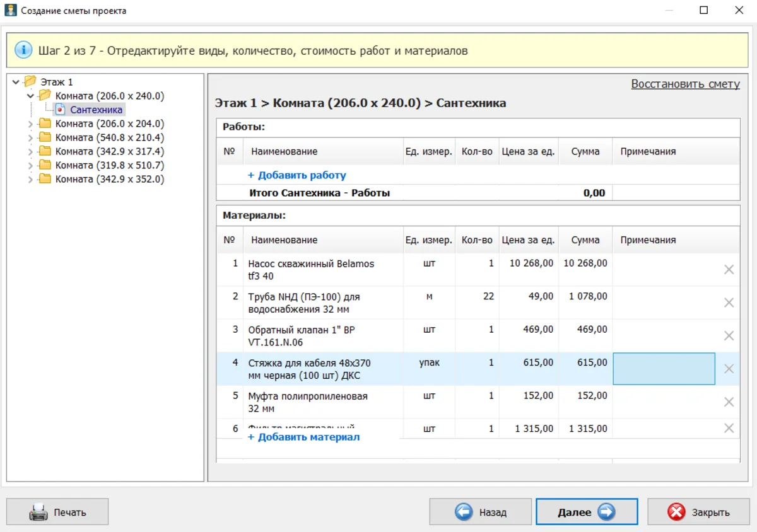This screenshot has height=532, width=757.
Task: Select Комната (342.9 x 317.4) in the tree
Action: point(110,151)
